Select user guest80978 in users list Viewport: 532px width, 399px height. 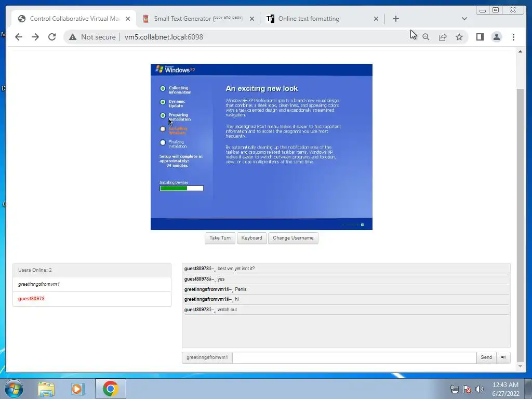click(92, 299)
